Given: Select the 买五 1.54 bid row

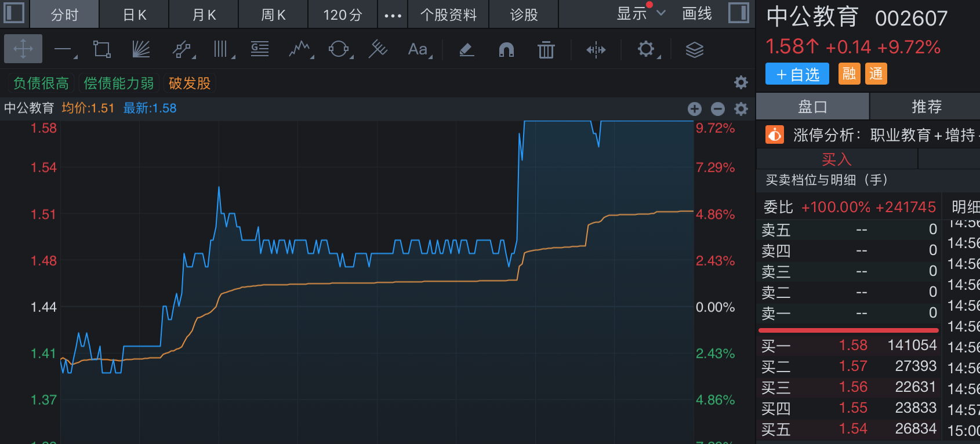Looking at the screenshot, I should pyautogui.click(x=849, y=429).
